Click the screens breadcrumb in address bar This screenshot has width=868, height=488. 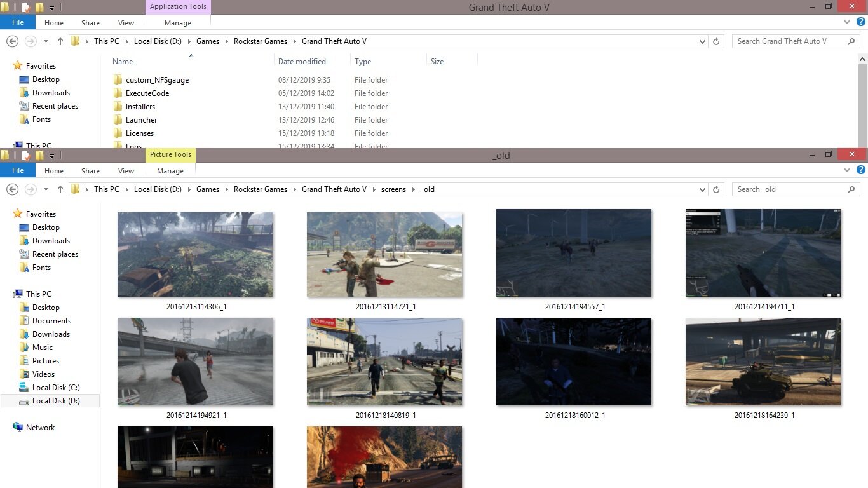393,189
